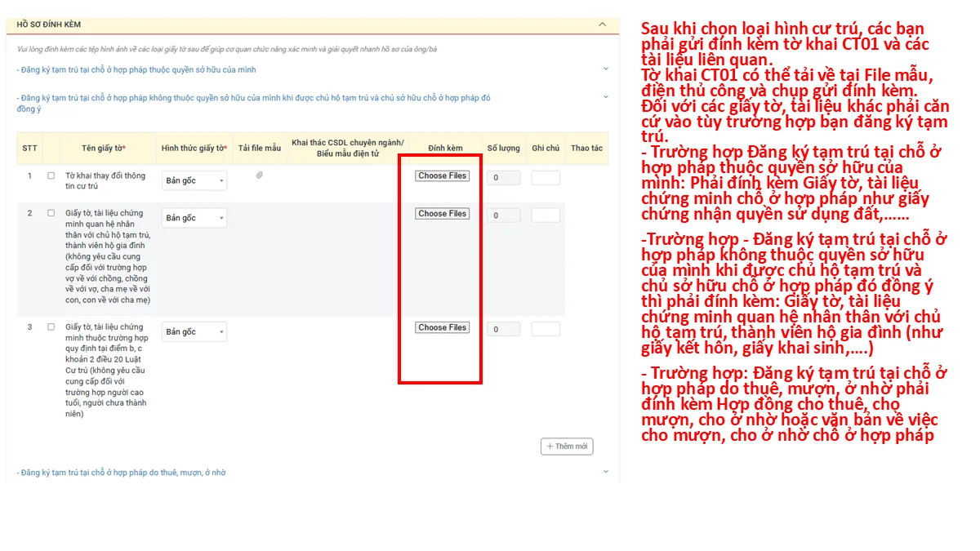Tick the checkbox for Tờ khai thay đổi thông tin cư trú
The width and height of the screenshot is (980, 551).
[x=51, y=176]
